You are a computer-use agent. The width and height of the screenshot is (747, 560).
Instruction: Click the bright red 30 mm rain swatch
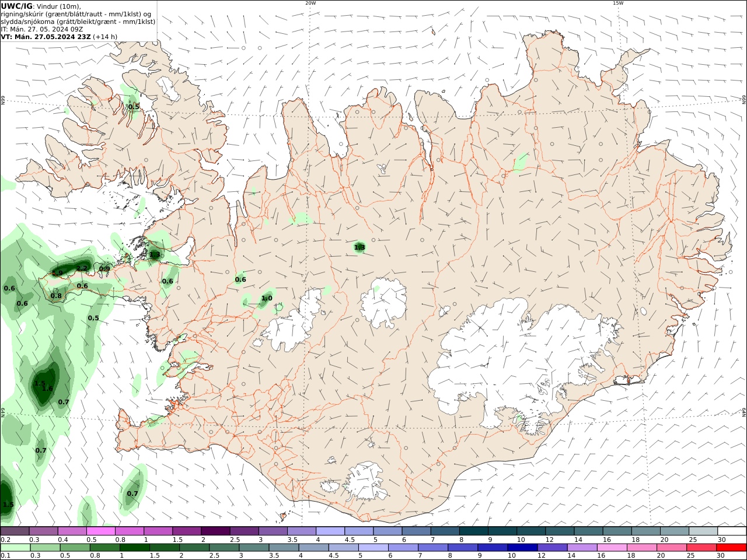(731, 548)
